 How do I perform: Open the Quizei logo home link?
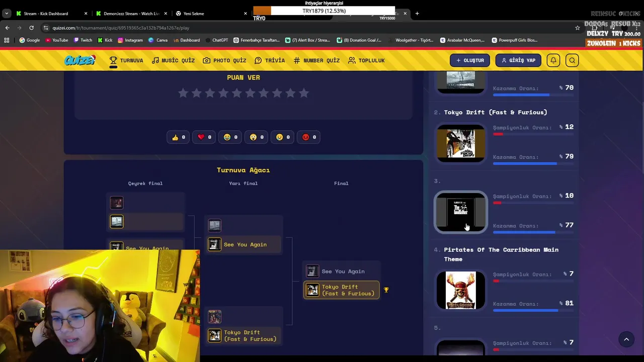pos(79,60)
